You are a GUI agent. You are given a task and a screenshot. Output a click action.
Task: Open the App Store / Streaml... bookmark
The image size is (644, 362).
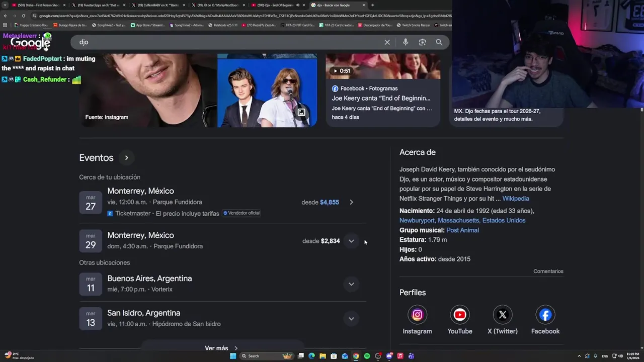[x=147, y=25]
